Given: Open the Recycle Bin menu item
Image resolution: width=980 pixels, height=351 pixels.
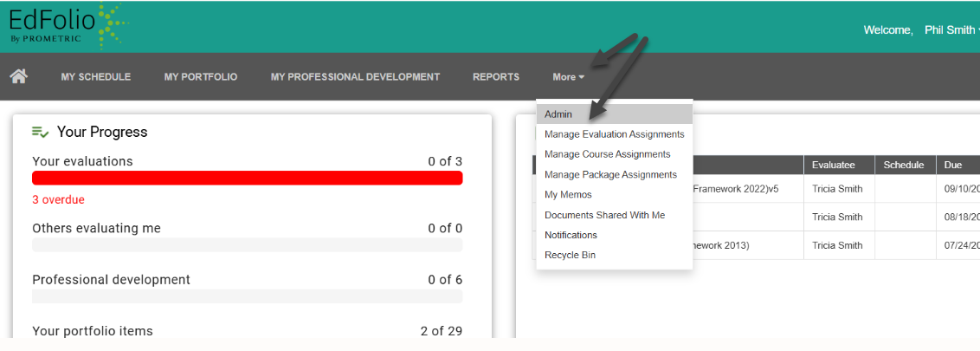Looking at the screenshot, I should pos(570,255).
